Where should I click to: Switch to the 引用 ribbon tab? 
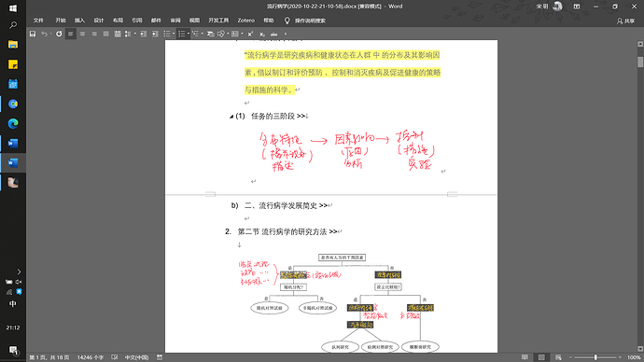click(137, 21)
